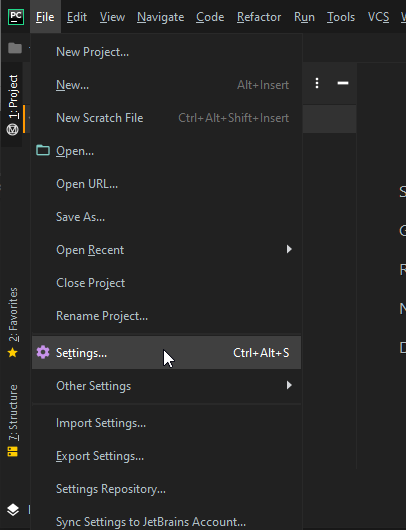Screen dimensions: 406x530
Task: Expand the Other Settings submenu arrow
Action: pos(289,385)
